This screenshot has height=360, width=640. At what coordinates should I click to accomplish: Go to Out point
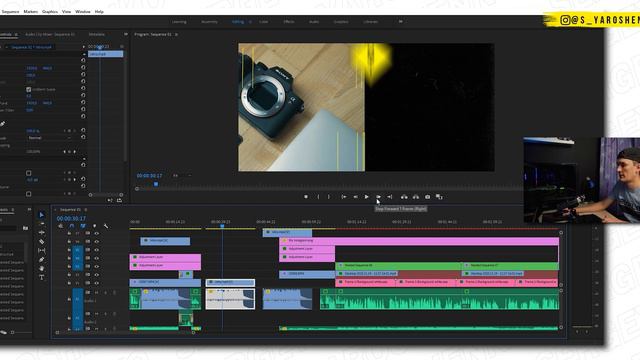click(389, 197)
